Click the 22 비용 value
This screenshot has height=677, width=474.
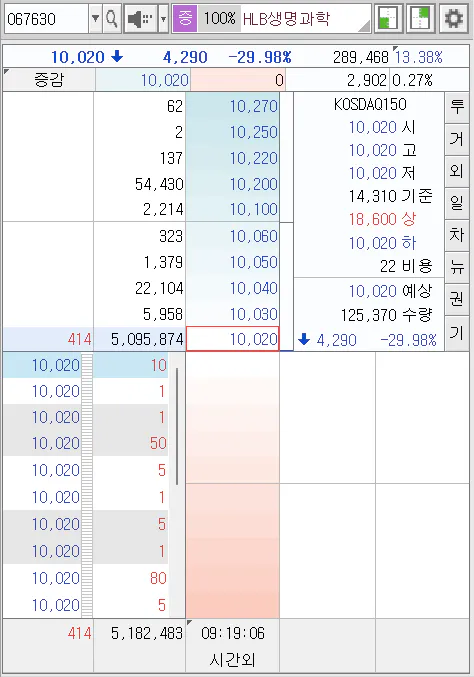pos(406,266)
